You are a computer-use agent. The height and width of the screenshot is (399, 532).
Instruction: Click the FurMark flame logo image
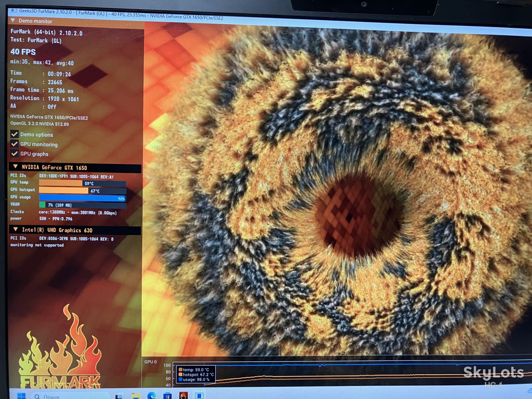point(60,347)
